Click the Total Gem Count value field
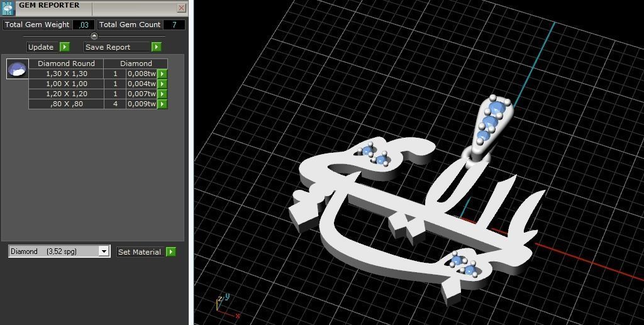Image resolution: width=644 pixels, height=325 pixels. (174, 25)
